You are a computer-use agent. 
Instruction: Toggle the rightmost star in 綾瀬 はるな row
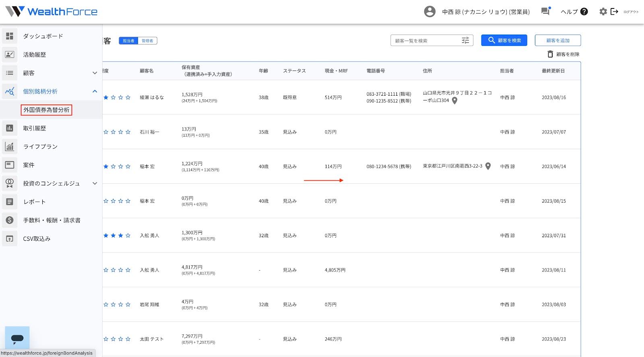[x=128, y=97]
